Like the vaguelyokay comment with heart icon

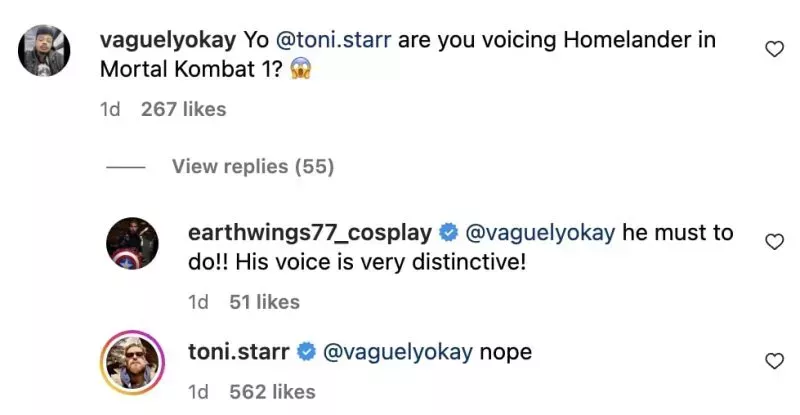click(773, 49)
